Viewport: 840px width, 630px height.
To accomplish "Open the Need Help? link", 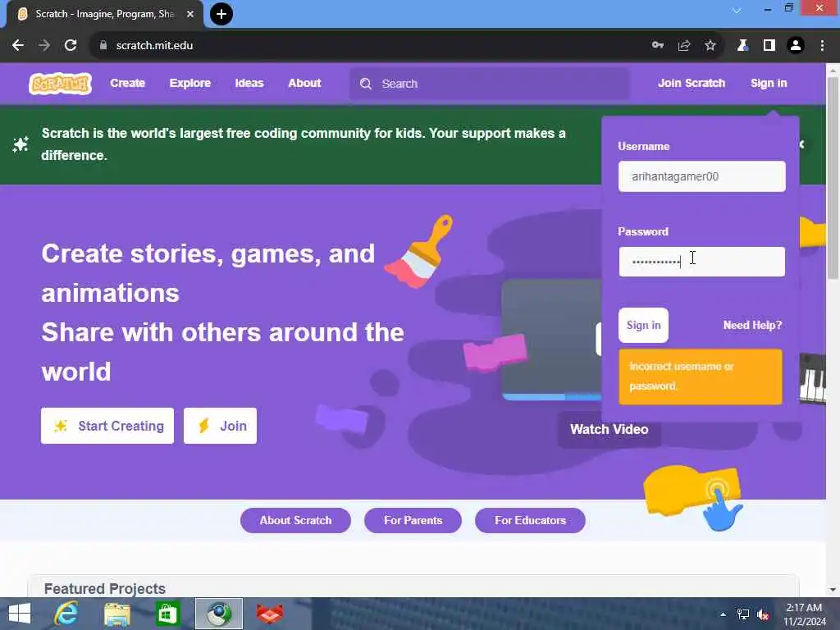I will click(752, 325).
